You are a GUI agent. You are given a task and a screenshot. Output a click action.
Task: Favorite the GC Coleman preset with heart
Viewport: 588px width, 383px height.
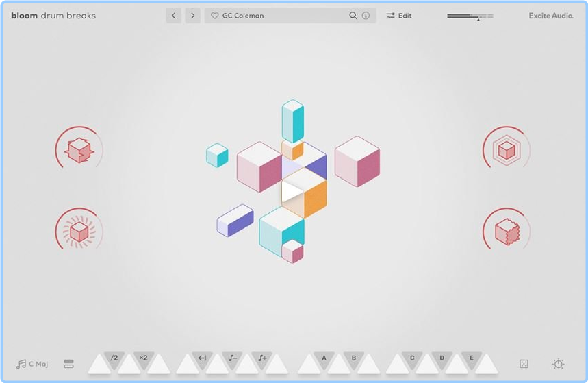pos(214,16)
